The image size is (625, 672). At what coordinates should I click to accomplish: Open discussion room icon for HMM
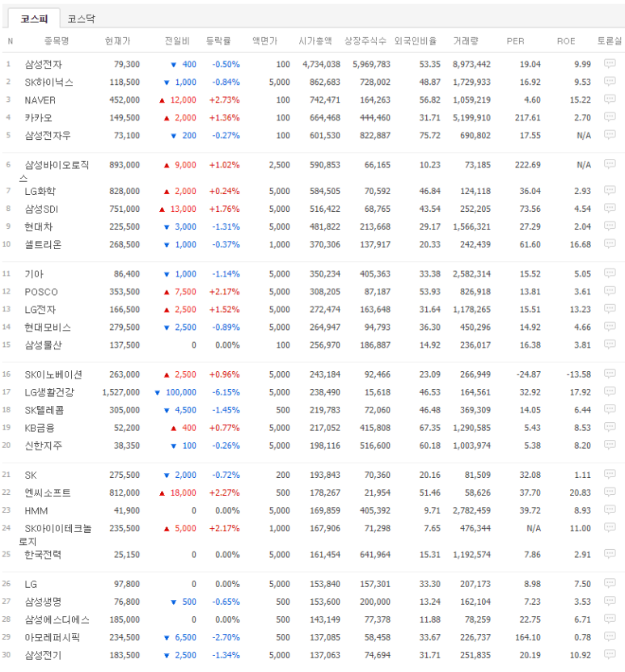coord(609,509)
